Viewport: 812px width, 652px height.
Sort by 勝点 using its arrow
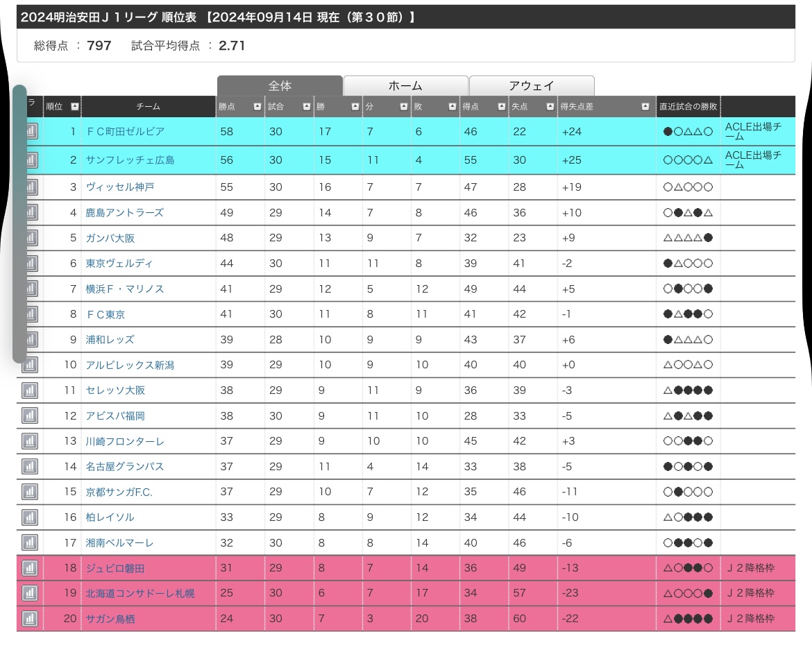(257, 107)
